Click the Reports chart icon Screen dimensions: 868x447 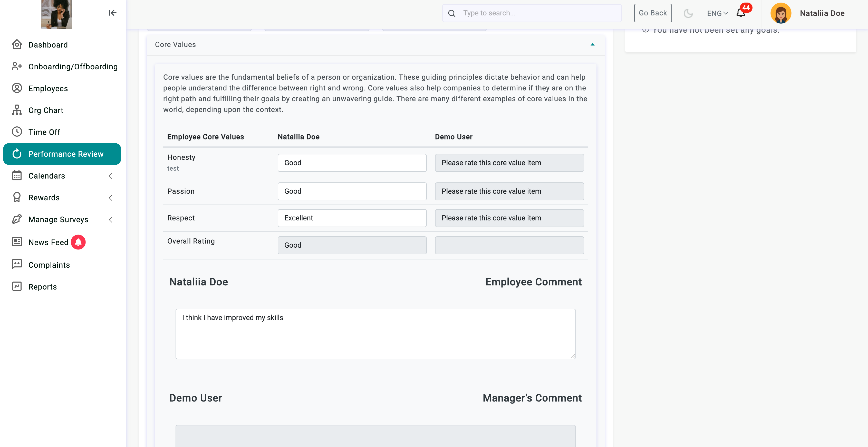pos(17,286)
